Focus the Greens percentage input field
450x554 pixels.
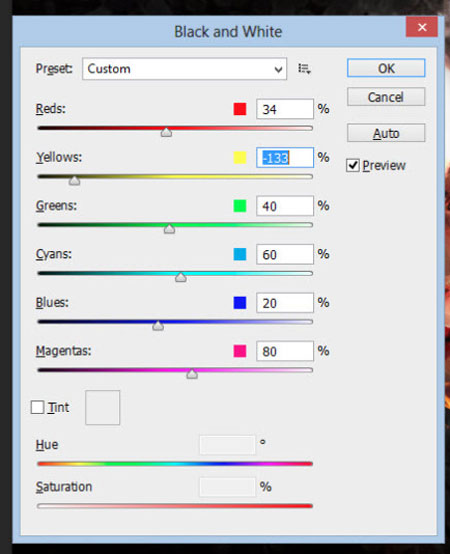tap(285, 206)
